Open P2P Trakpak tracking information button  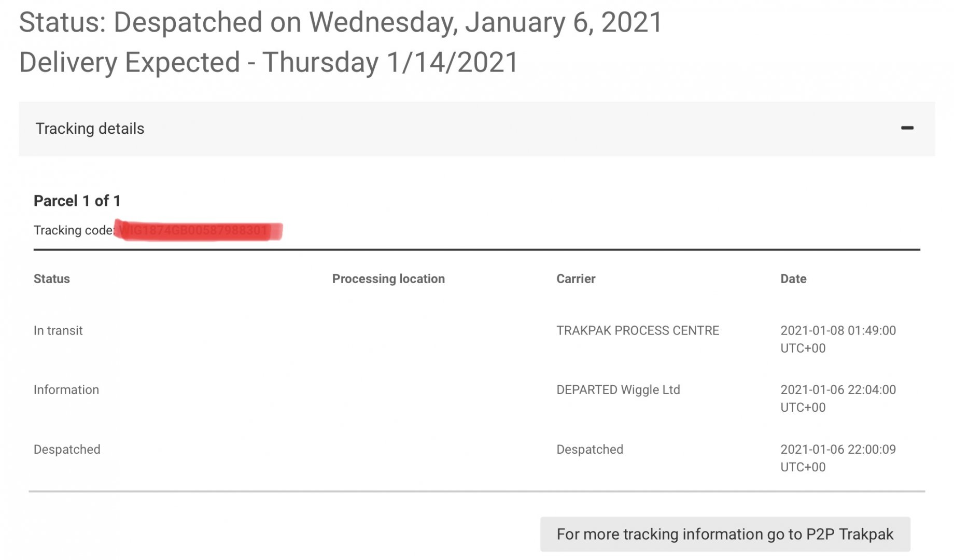pyautogui.click(x=725, y=534)
